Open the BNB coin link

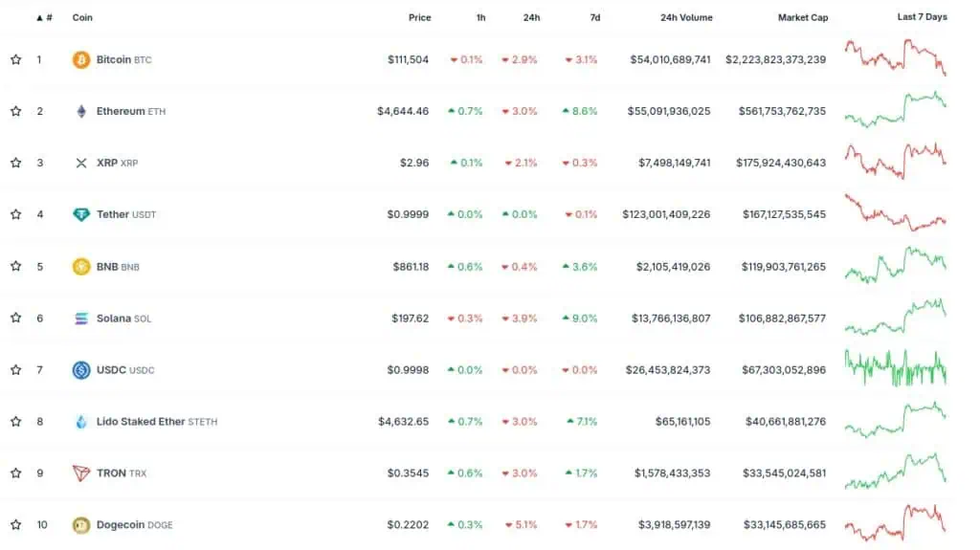[x=118, y=266]
